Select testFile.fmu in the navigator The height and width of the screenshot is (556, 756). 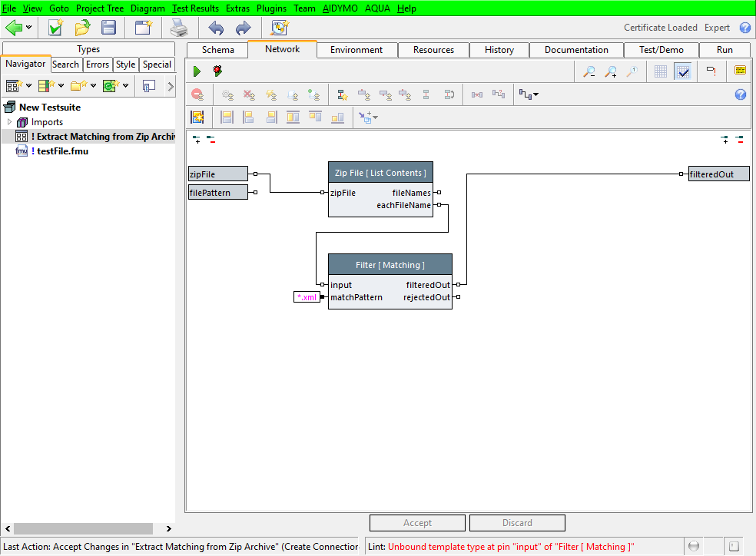click(x=62, y=151)
